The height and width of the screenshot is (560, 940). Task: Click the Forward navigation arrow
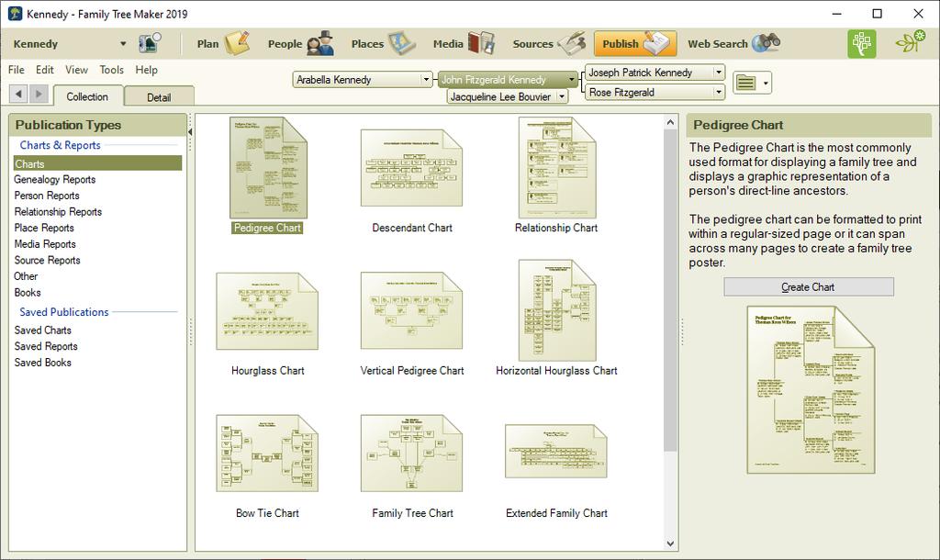pyautogui.click(x=39, y=94)
